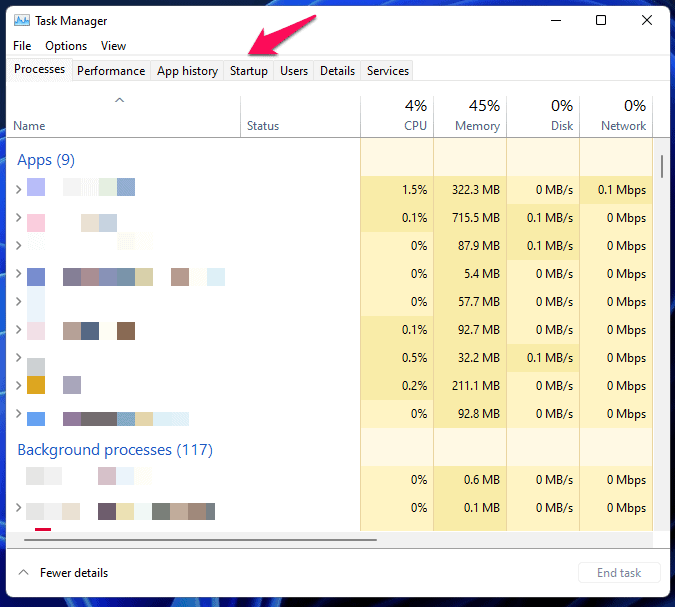Click the app icon in the 92.7 MB row
Viewport: 675px width, 607px height.
(36, 331)
